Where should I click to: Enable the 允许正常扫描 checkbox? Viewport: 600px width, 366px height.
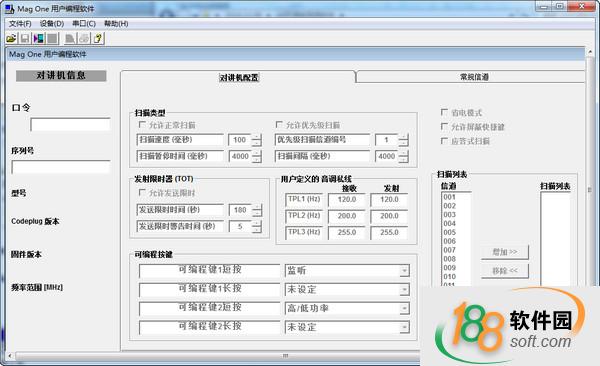(142, 124)
